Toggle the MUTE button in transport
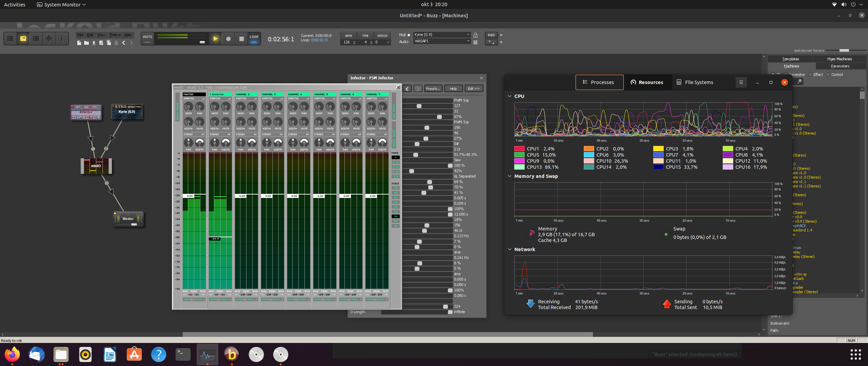 (x=147, y=39)
